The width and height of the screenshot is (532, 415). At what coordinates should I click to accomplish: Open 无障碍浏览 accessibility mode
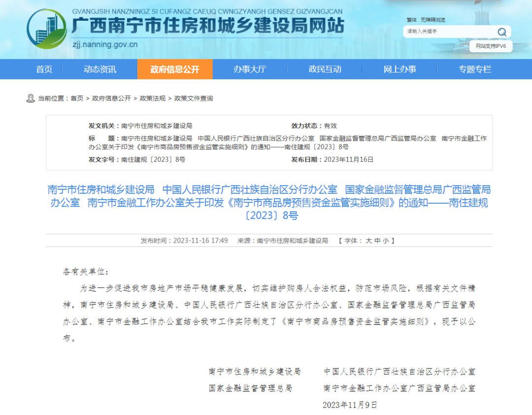(432, 19)
